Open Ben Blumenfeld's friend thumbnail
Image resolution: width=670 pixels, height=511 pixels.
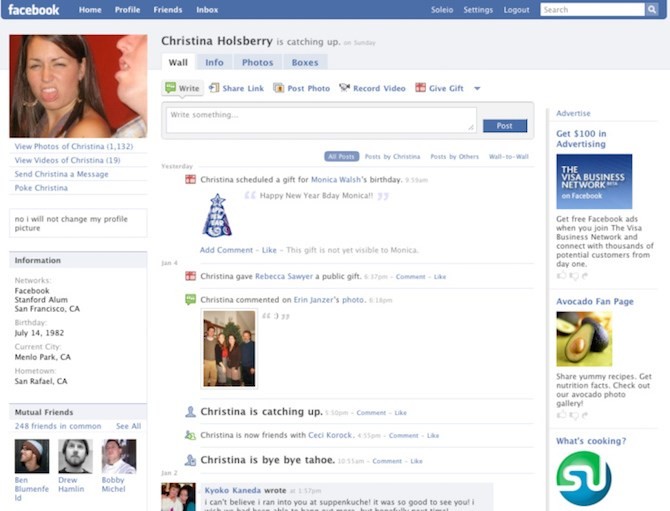32,456
